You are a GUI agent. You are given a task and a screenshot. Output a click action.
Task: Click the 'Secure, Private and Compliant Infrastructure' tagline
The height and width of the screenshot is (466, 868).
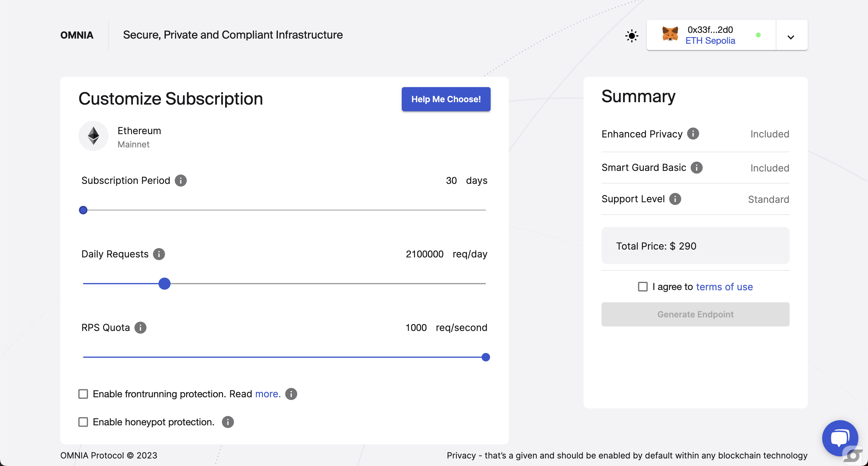pyautogui.click(x=232, y=35)
